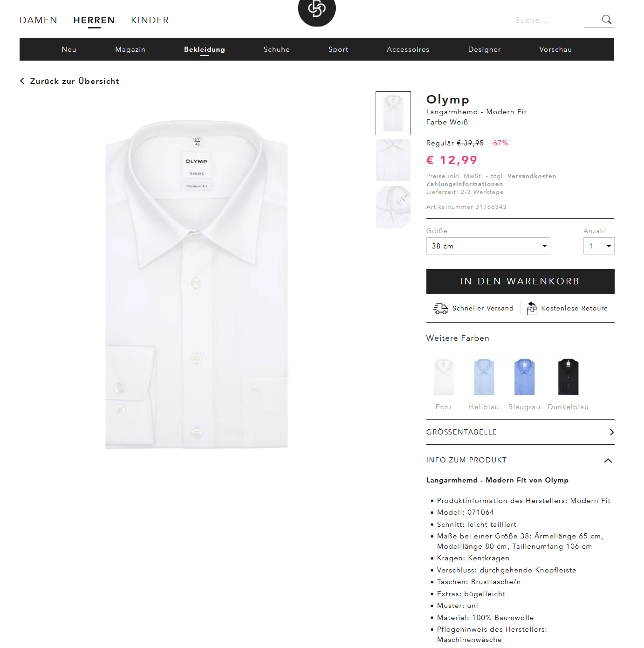
Task: Select the Dunkelblau color swatch
Action: pyautogui.click(x=568, y=378)
